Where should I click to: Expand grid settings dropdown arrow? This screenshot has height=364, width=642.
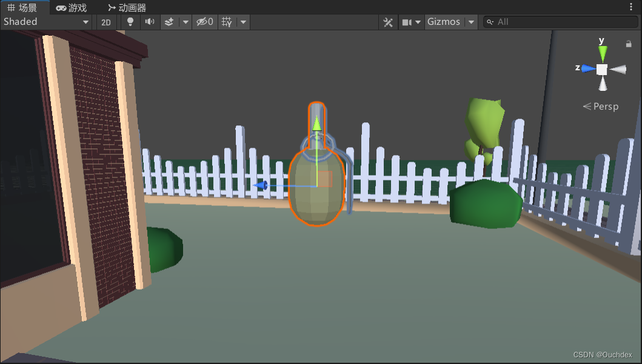[243, 22]
